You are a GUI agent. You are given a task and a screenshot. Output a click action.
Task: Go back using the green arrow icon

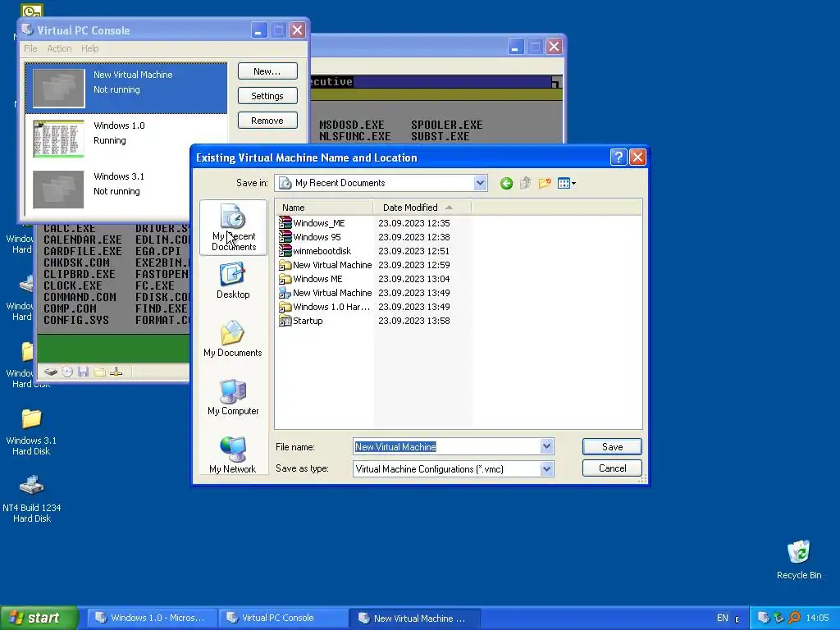pos(506,184)
